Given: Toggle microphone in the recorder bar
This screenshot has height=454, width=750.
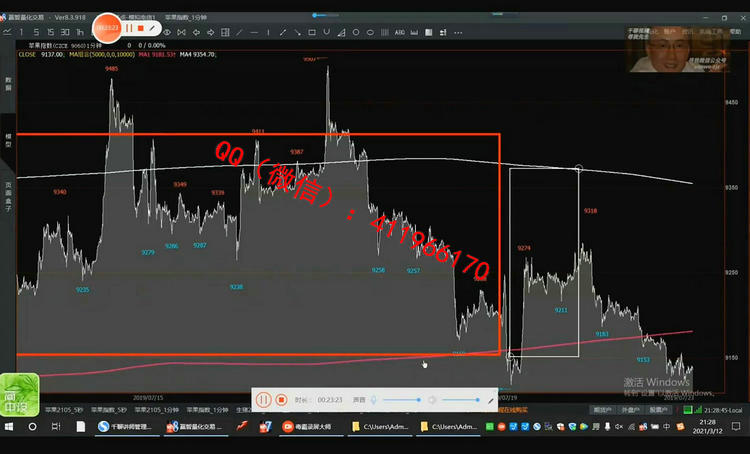Looking at the screenshot, I should (x=374, y=399).
